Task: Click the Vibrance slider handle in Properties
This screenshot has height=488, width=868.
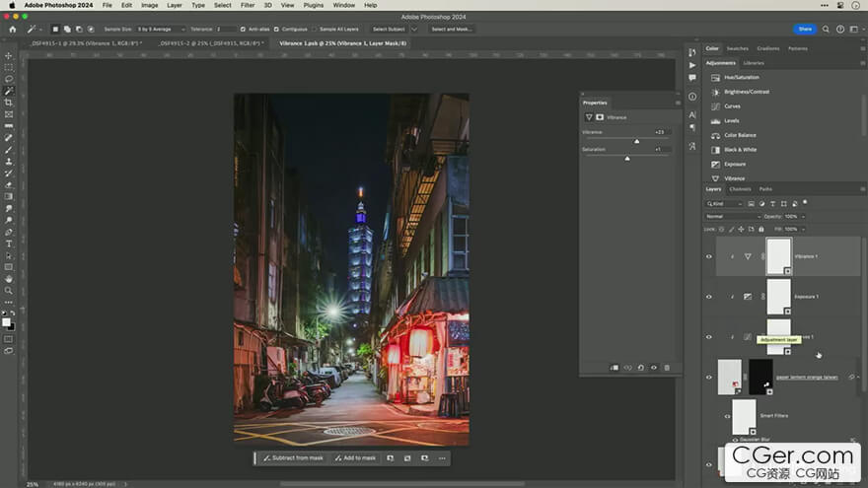Action: pyautogui.click(x=636, y=141)
